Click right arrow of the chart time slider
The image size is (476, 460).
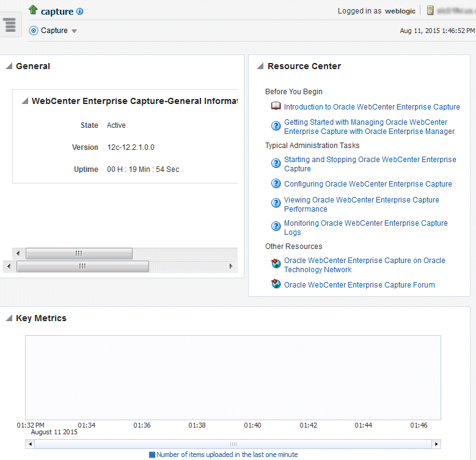[x=436, y=444]
